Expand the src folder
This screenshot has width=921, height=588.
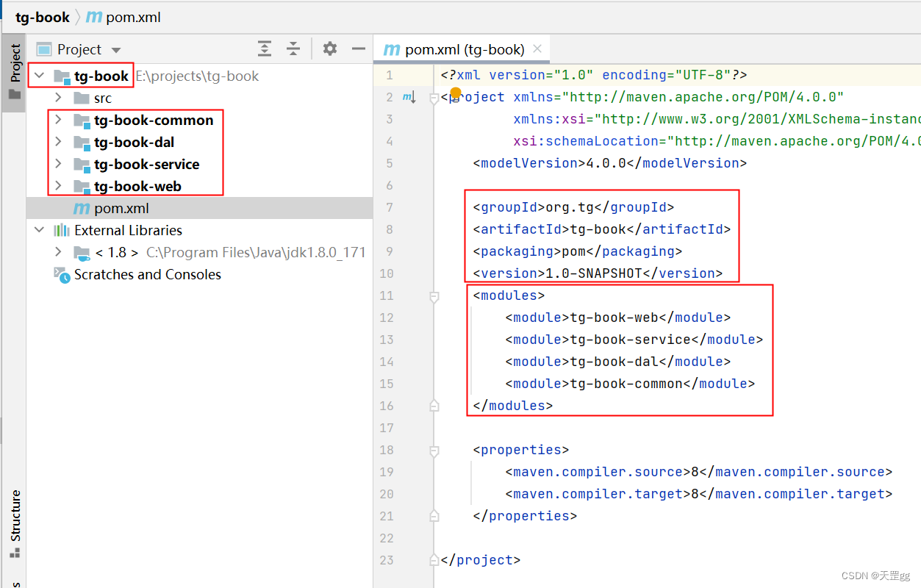point(58,98)
